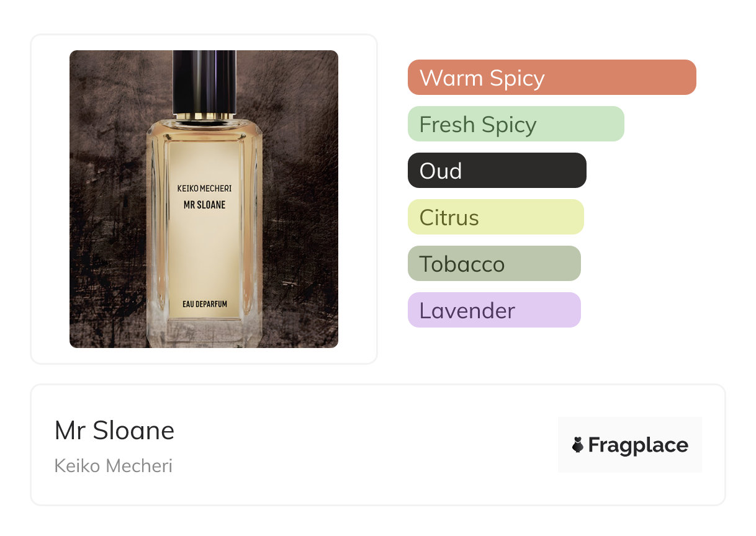This screenshot has width=756, height=536.
Task: Pick the yellow Citrus accord bar
Action: [x=496, y=217]
